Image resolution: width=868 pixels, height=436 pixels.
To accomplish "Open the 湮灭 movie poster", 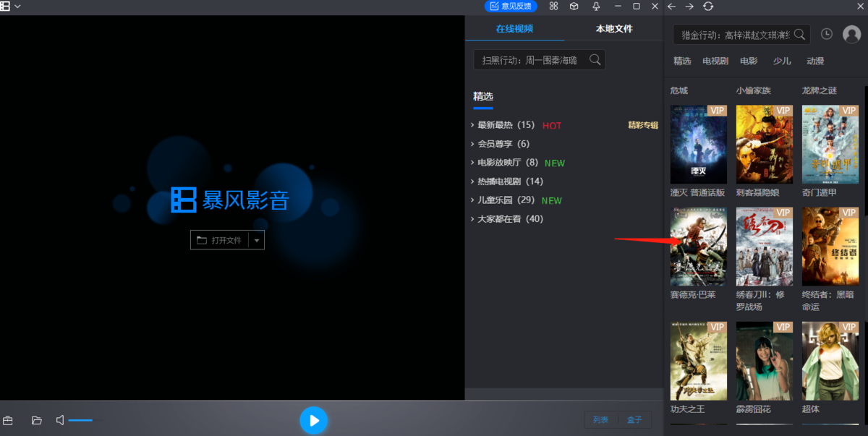I will (x=699, y=144).
